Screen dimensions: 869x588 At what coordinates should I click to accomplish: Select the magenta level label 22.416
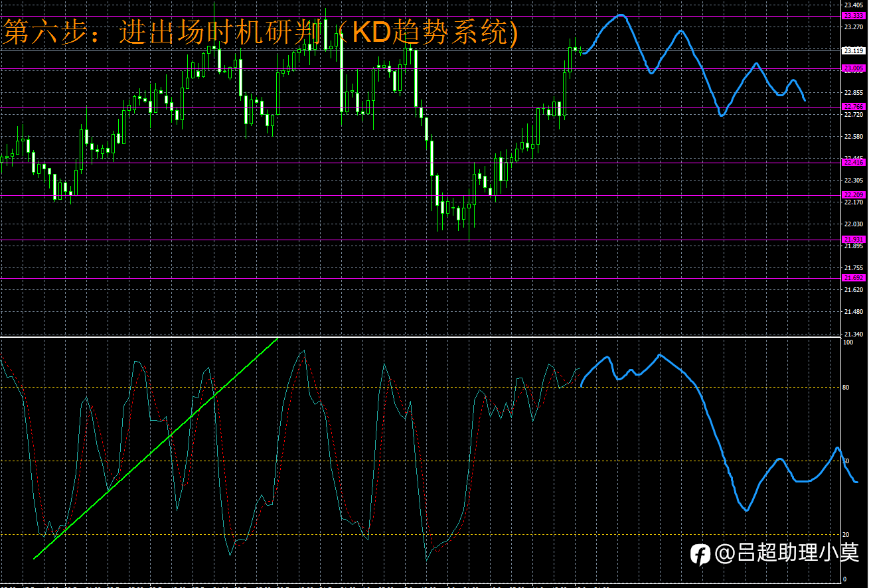(x=853, y=163)
